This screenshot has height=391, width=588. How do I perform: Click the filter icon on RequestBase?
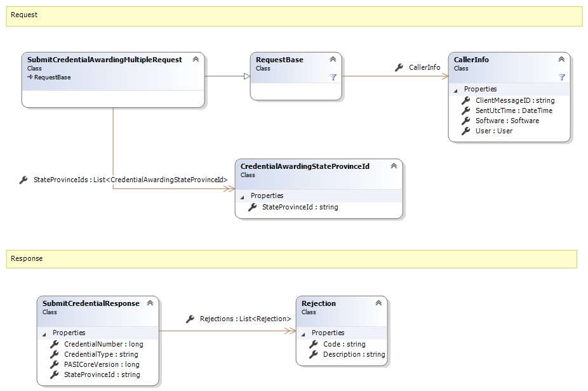tap(333, 77)
